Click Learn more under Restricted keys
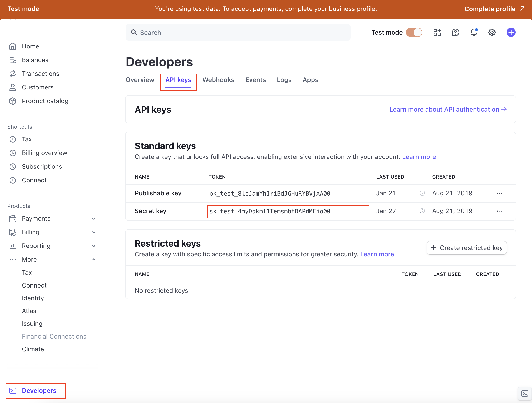 pos(377,254)
